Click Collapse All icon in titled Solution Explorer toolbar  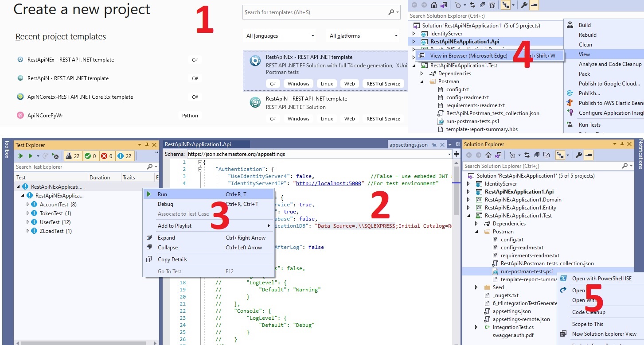click(536, 155)
